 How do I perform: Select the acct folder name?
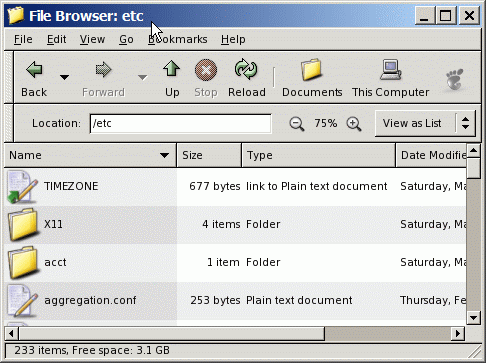pos(55,262)
